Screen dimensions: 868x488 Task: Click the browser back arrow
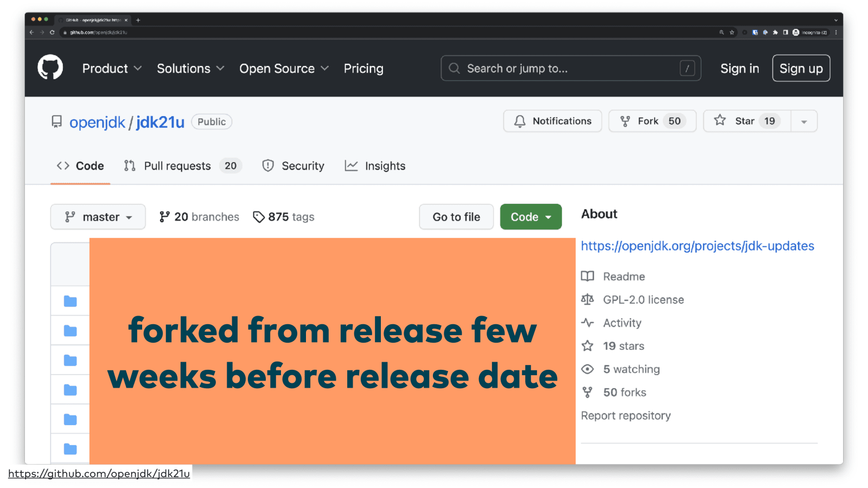point(31,33)
